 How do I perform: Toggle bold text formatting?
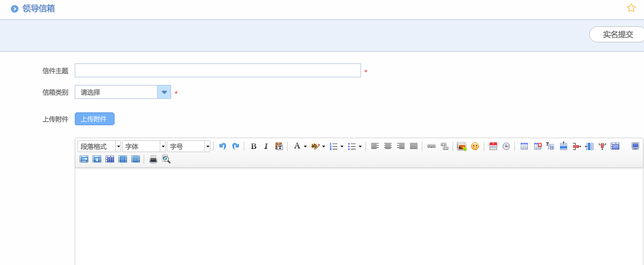click(x=253, y=146)
